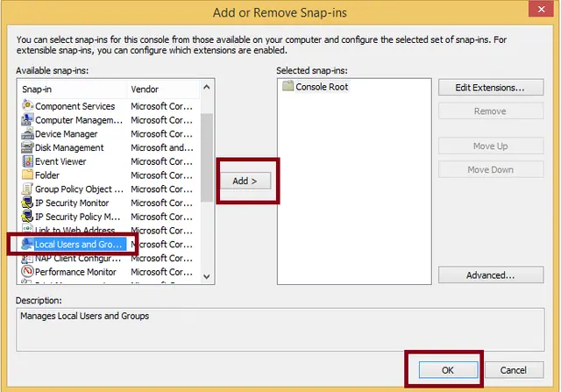Select the Folder snap-in icon
The height and width of the screenshot is (392, 561).
coord(27,175)
